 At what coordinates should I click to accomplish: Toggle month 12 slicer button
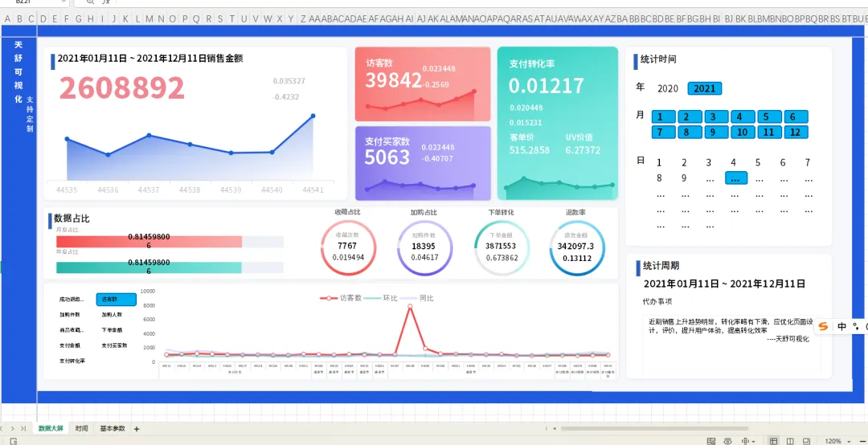click(x=796, y=133)
